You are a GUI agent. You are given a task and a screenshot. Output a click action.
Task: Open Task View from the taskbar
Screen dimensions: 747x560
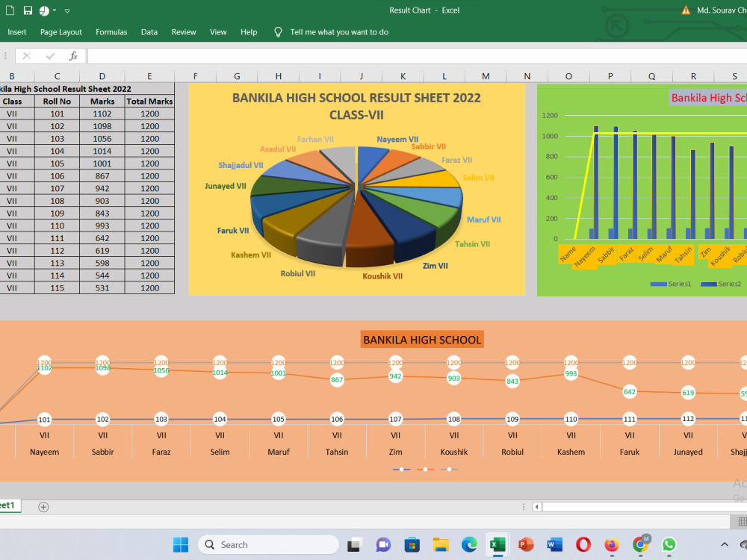pos(354,544)
